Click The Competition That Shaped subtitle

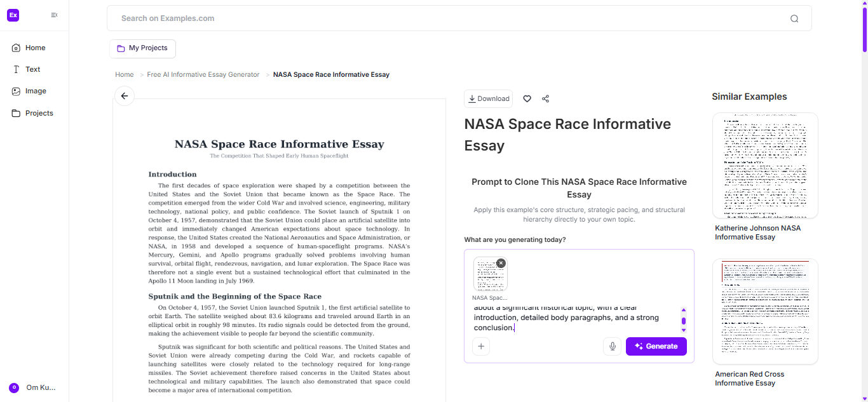(x=279, y=156)
